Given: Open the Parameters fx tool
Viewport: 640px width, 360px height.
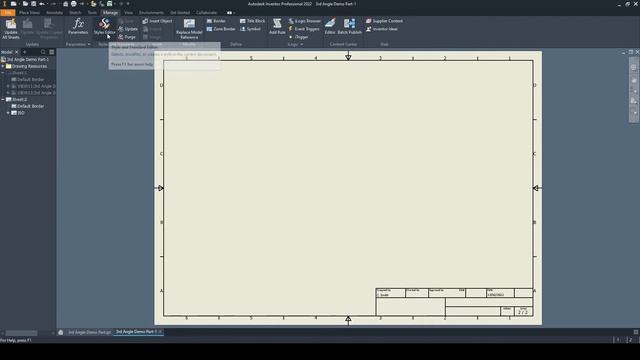Looking at the screenshot, I should click(78, 27).
